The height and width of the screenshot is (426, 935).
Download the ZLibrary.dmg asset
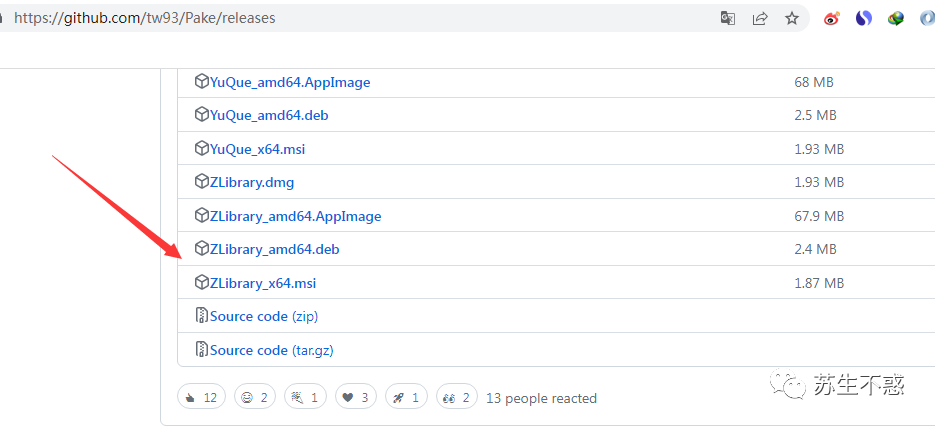(x=252, y=182)
